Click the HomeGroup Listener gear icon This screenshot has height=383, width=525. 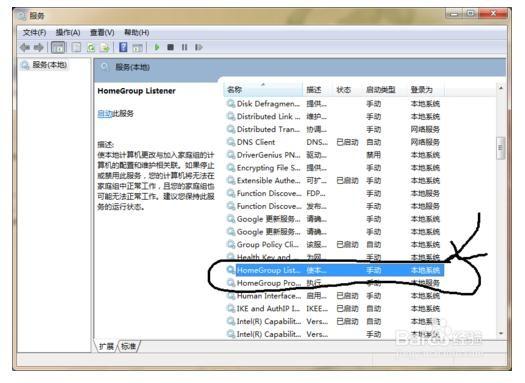[231, 270]
